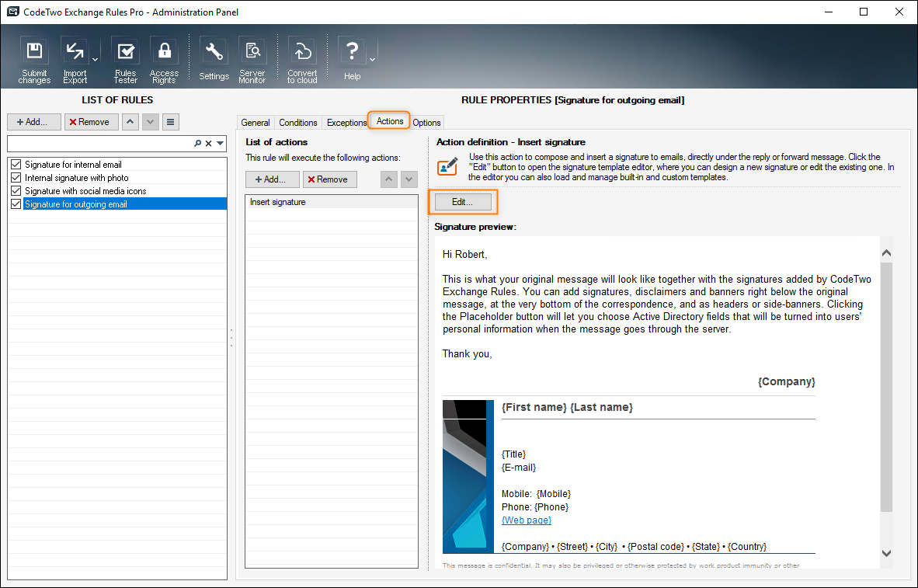Screen dimensions: 918x588
Task: Toggle Internal signature with photo checkbox
Action: pos(16,177)
